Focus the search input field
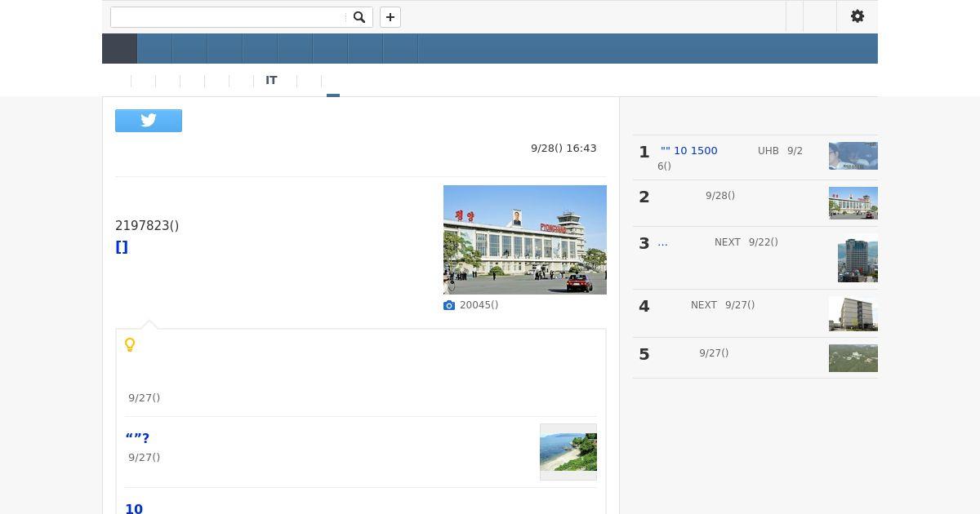Image resolution: width=980 pixels, height=514 pixels. pos(229,17)
